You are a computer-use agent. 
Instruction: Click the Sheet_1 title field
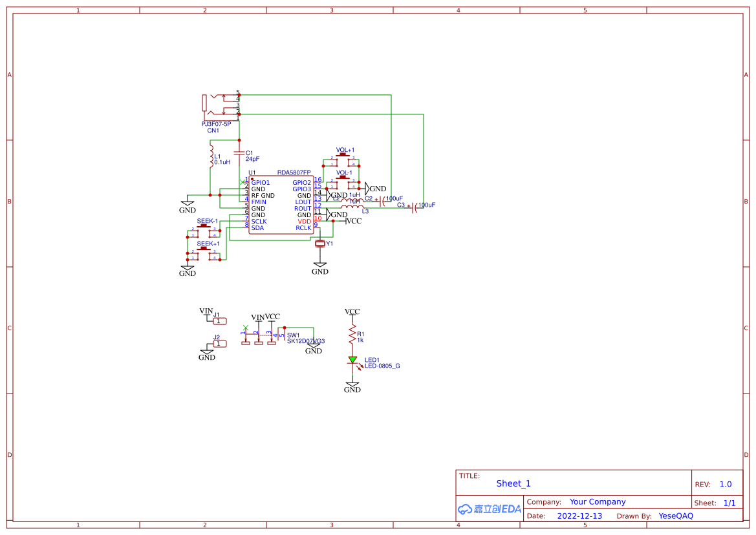(x=513, y=483)
